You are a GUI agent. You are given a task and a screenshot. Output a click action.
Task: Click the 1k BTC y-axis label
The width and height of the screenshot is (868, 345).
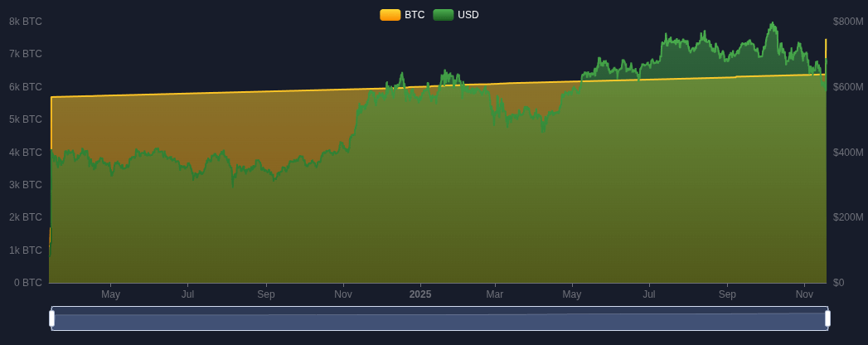(26, 250)
